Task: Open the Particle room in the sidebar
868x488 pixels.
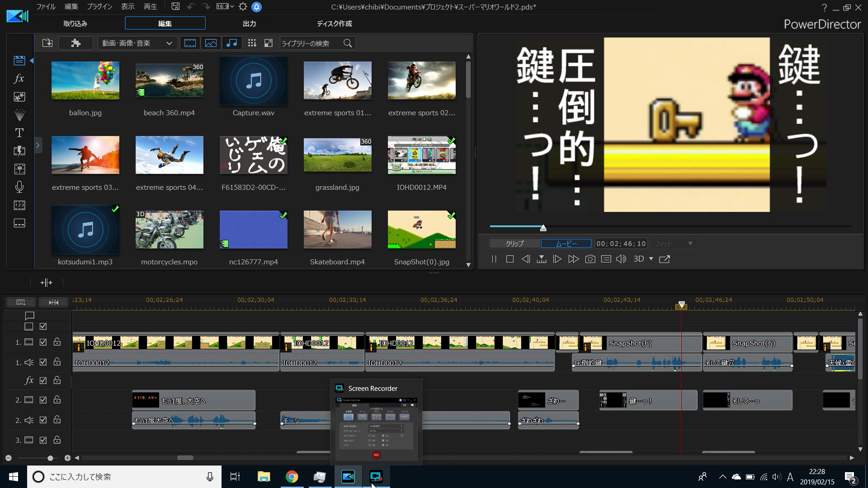Action: coord(19,114)
